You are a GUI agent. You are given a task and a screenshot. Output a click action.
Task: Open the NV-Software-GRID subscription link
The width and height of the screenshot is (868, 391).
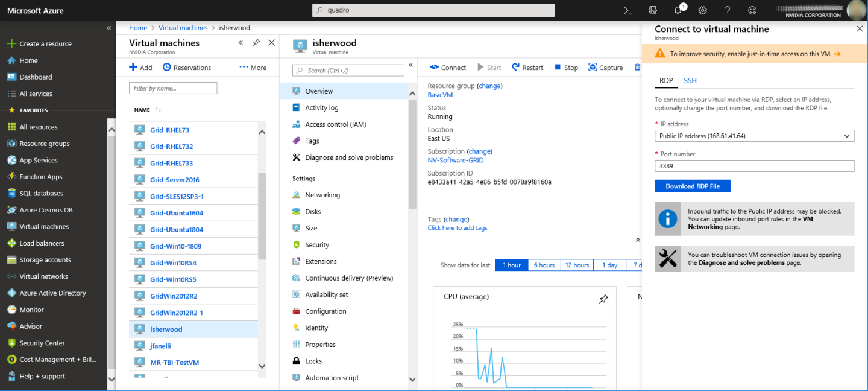[456, 160]
